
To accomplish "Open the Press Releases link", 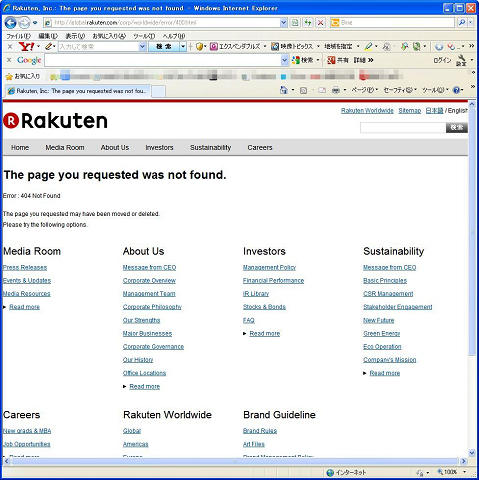I will pos(25,267).
